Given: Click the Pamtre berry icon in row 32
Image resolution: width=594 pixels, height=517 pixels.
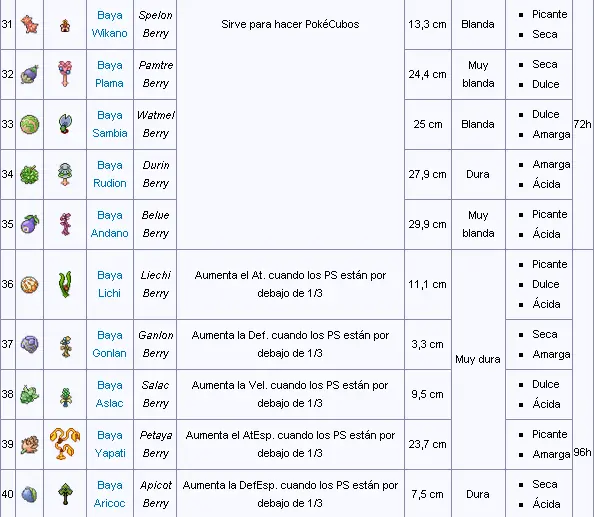Looking at the screenshot, I should tap(29, 74).
